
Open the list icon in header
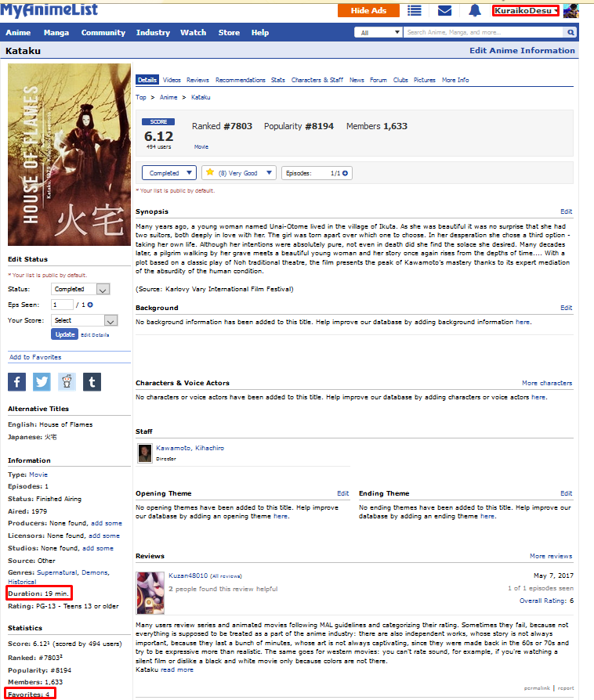pyautogui.click(x=415, y=10)
